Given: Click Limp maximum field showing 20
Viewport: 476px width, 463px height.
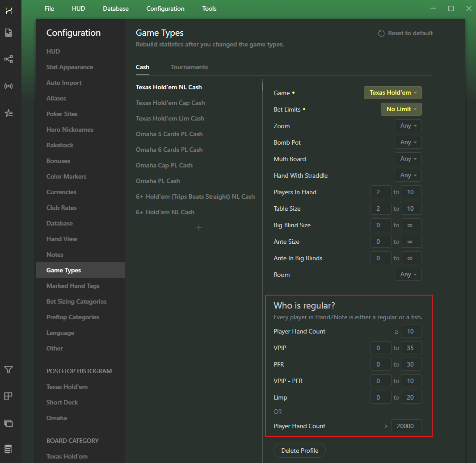Looking at the screenshot, I should point(411,397).
